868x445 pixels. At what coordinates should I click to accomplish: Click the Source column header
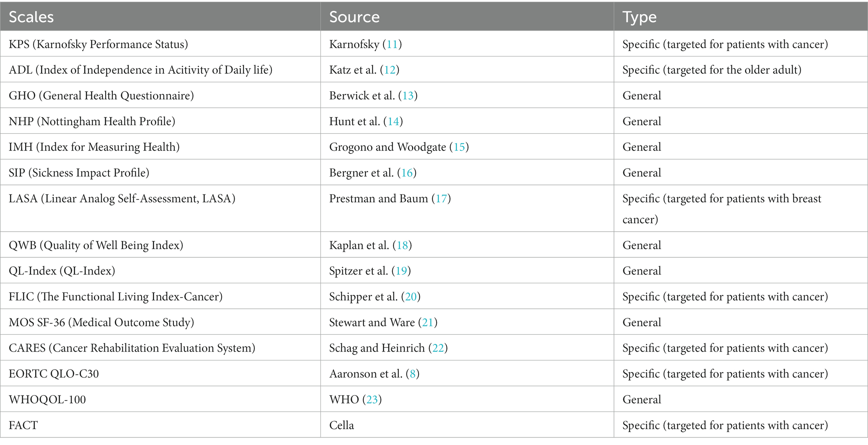(x=468, y=16)
